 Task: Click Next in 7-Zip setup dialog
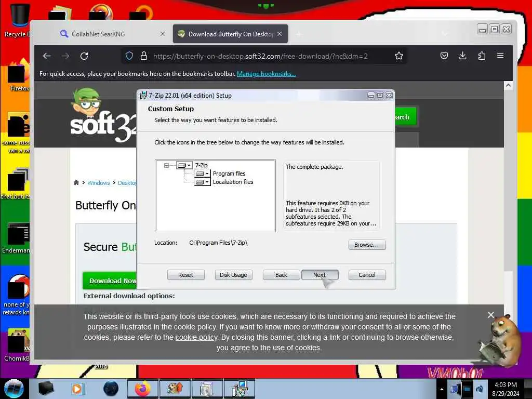pyautogui.click(x=320, y=275)
